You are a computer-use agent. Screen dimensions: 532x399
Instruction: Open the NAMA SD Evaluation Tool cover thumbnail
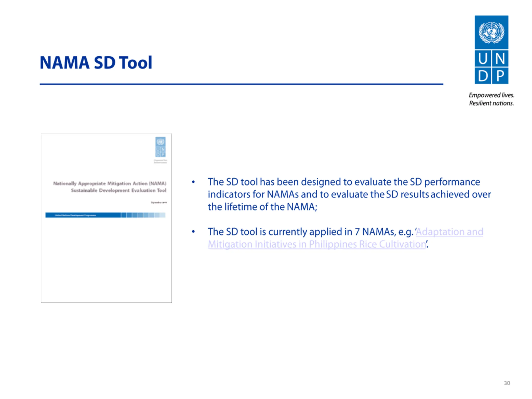[106, 218]
